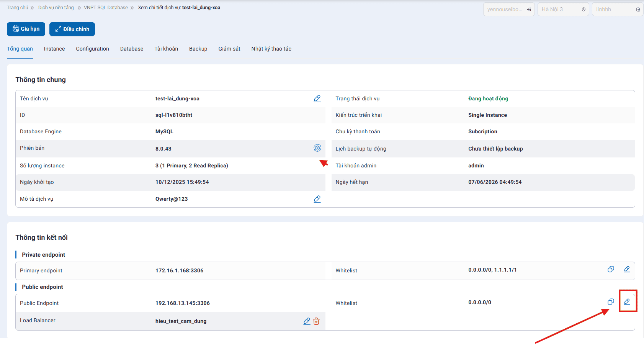Click the version upgrade icon beside 8.0.43
644x344 pixels.
(317, 148)
